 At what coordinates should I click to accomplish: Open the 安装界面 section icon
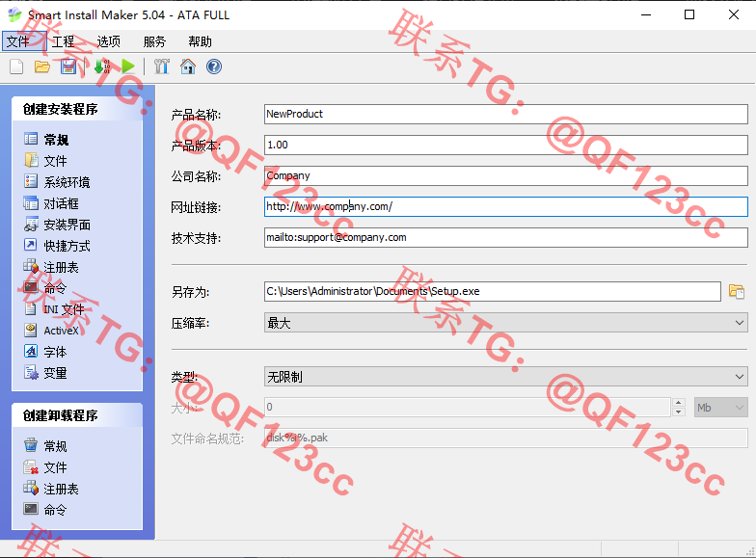(31, 224)
